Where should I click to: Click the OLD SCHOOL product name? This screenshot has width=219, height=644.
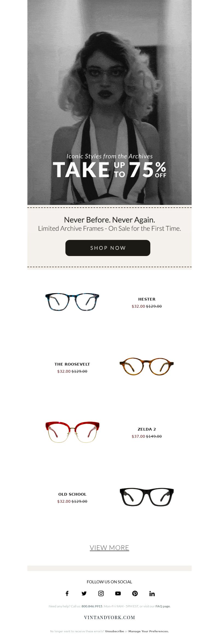[x=72, y=494]
